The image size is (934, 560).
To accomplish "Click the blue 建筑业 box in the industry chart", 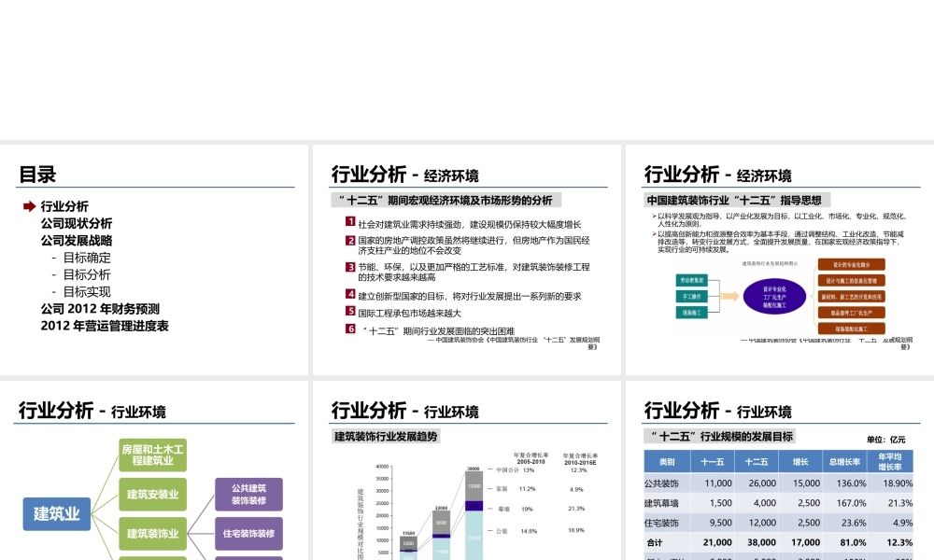I will tap(55, 513).
